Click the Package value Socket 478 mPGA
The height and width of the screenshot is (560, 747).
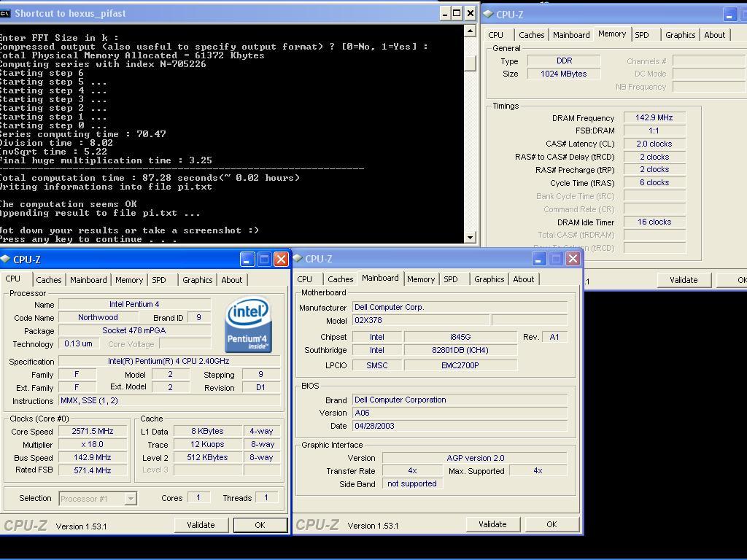coord(134,330)
